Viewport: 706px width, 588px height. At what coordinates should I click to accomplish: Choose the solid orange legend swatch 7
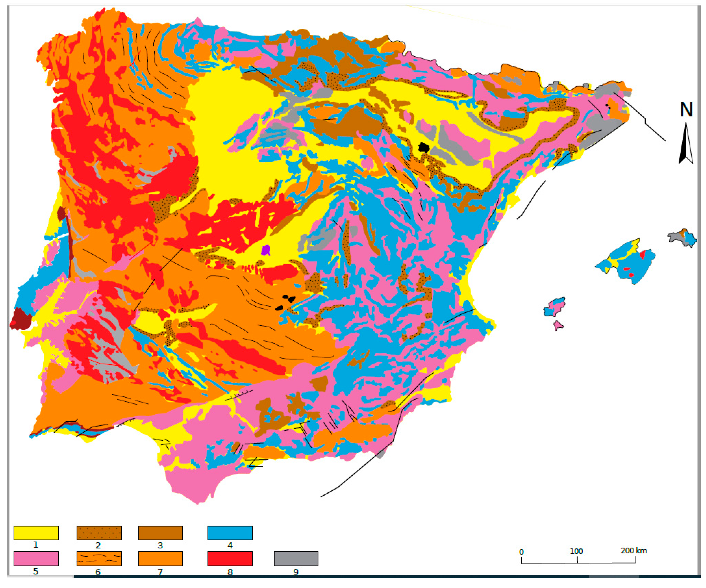[160, 559]
